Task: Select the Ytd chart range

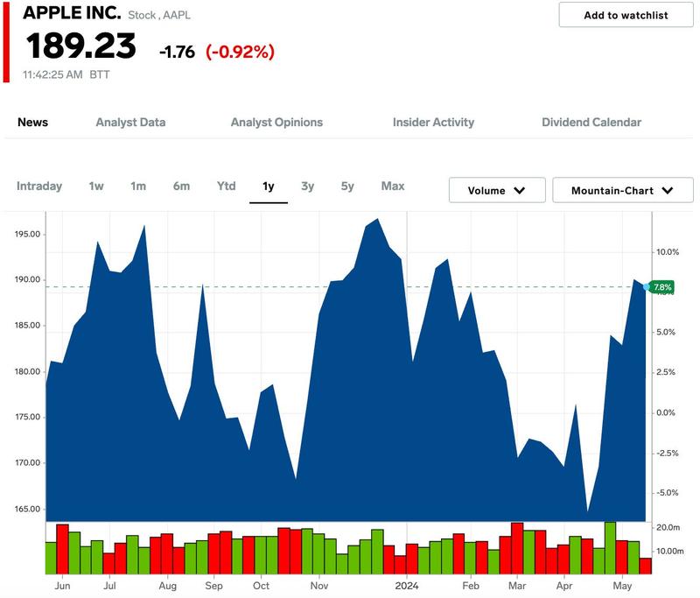Action: pyautogui.click(x=226, y=186)
